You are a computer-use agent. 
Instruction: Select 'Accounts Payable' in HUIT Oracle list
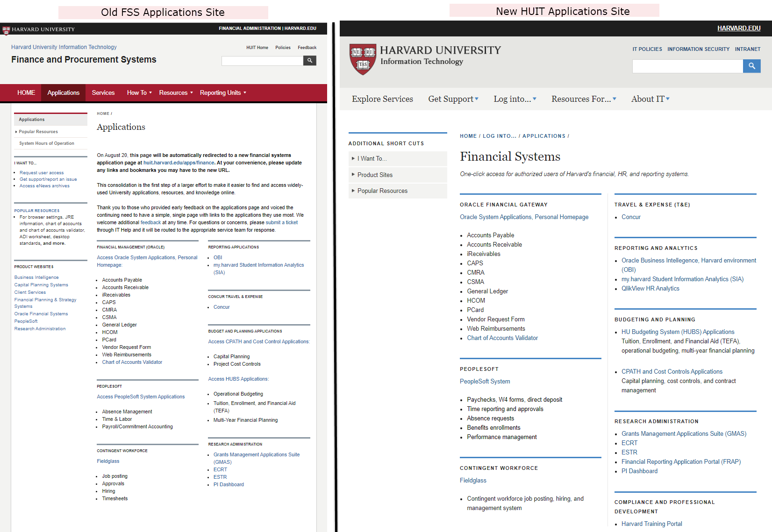491,235
